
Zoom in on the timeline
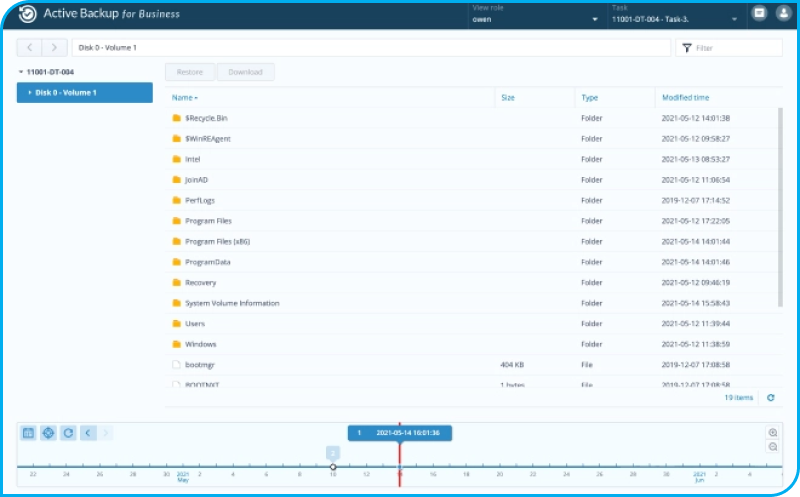[773, 433]
